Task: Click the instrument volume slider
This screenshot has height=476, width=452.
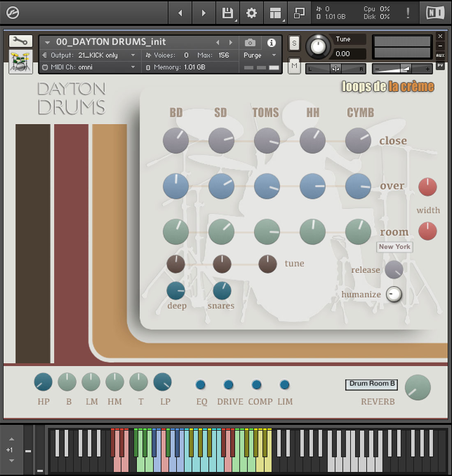Action: click(402, 69)
